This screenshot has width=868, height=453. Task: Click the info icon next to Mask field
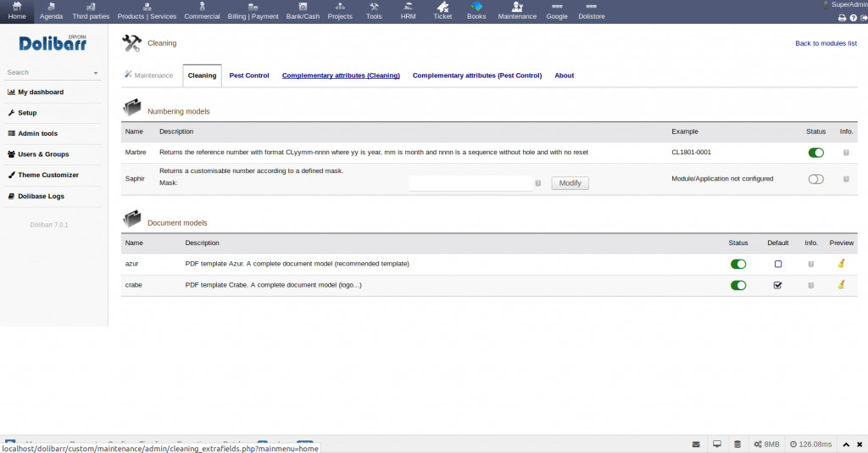point(538,183)
